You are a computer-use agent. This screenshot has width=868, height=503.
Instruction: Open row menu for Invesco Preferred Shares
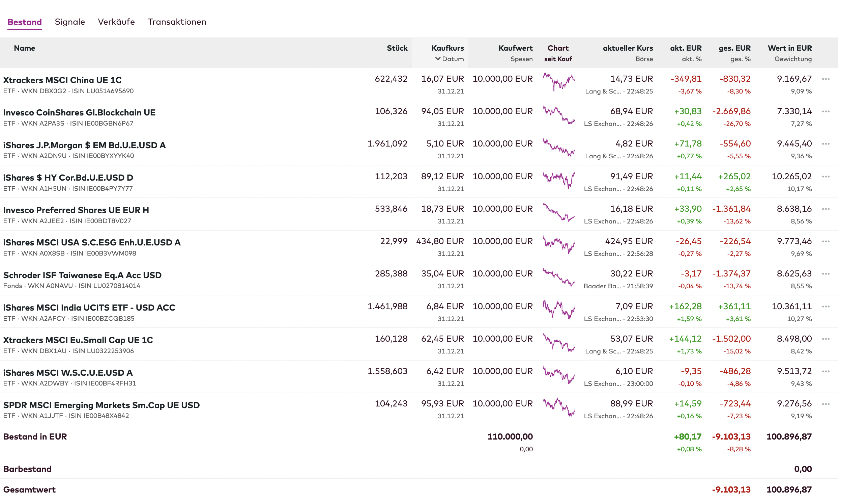point(825,209)
